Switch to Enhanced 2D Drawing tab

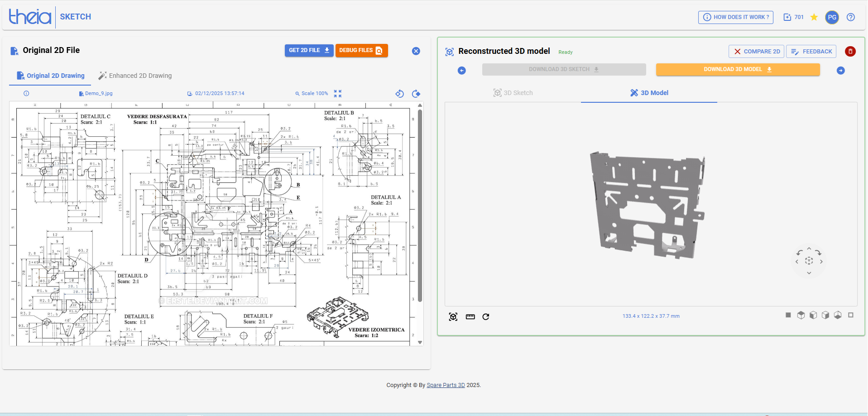click(x=135, y=76)
